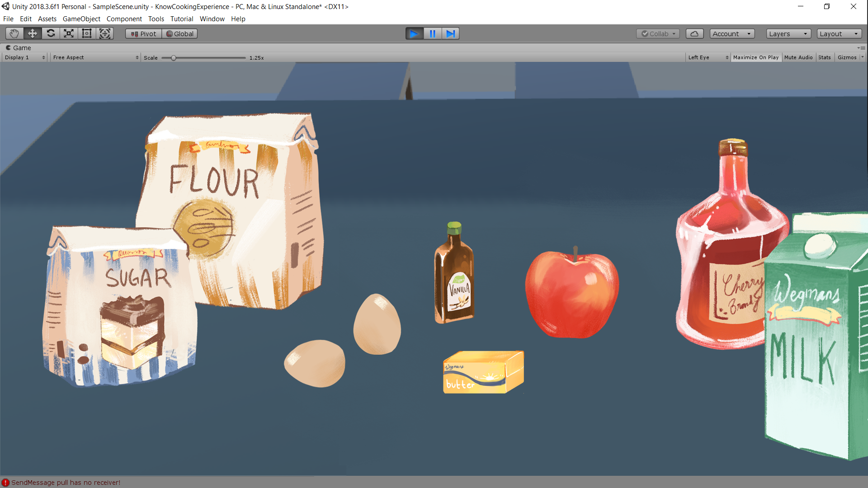
Task: Select the Scale tool
Action: click(69, 33)
